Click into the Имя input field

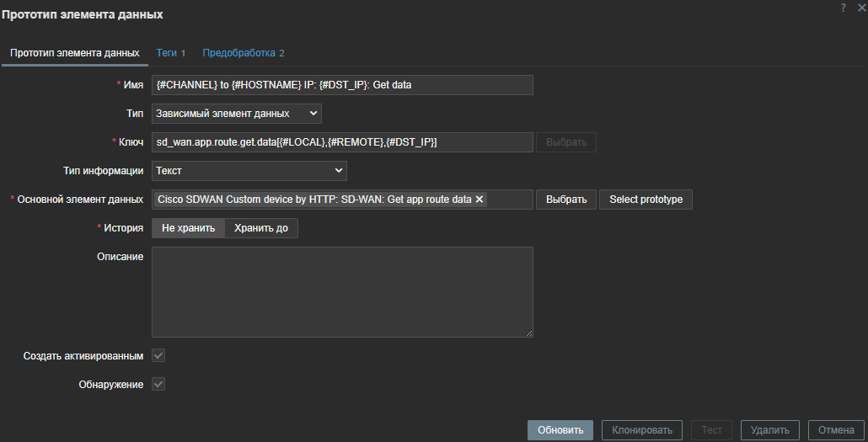(x=342, y=84)
